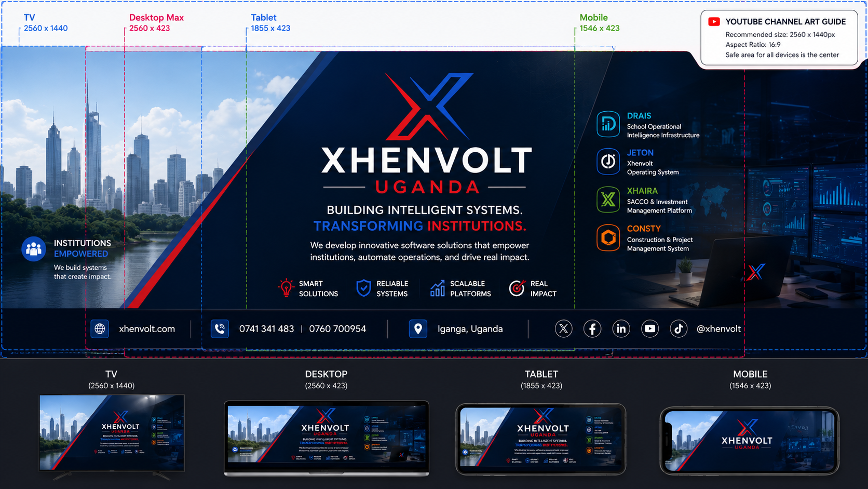This screenshot has width=868, height=489.
Task: Select the JETON operating system icon
Action: point(608,162)
